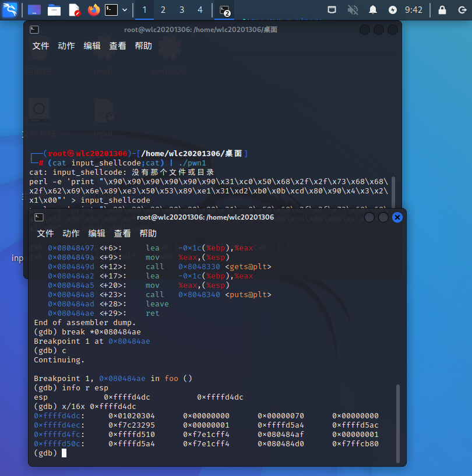Click the gets@plt call target text

point(248,266)
